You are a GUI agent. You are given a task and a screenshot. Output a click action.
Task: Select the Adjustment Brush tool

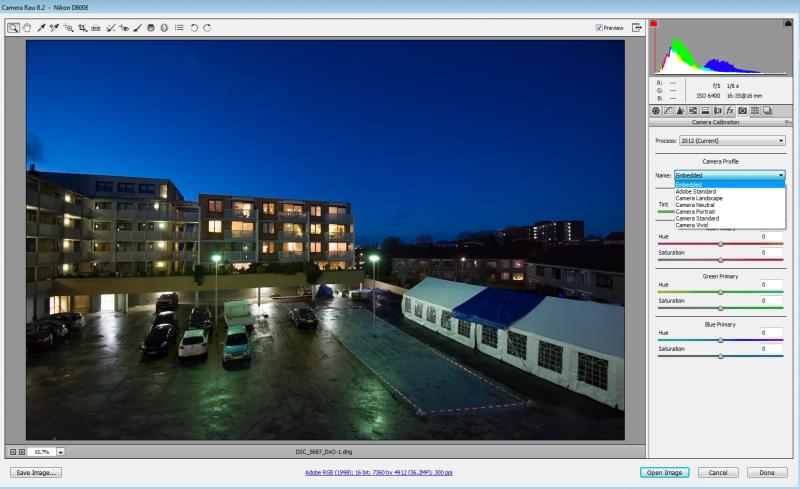pos(138,28)
